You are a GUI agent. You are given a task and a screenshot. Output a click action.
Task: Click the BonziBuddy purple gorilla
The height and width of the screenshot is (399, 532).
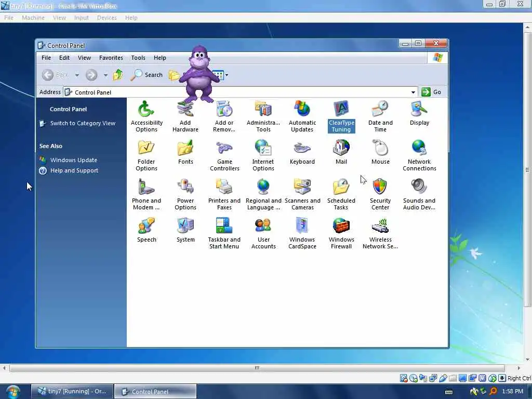tap(199, 74)
